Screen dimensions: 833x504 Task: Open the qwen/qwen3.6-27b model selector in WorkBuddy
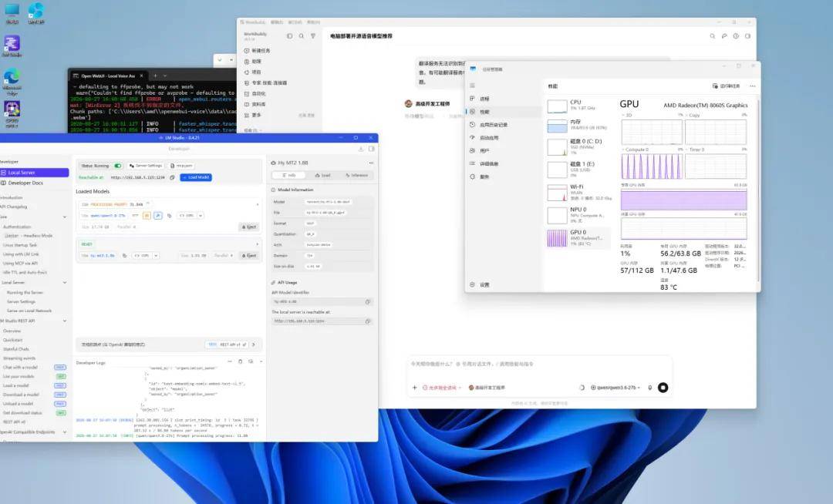[615, 388]
